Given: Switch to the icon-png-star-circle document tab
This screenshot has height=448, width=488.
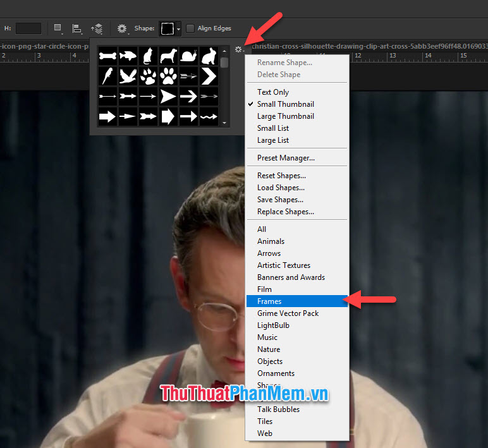Looking at the screenshot, I should (44, 46).
